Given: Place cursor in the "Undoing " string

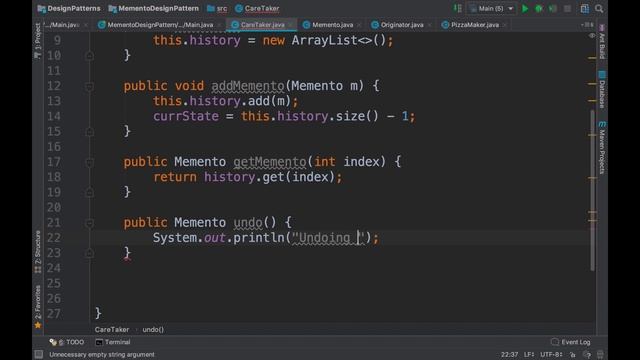Looking at the screenshot, I should point(327,238).
